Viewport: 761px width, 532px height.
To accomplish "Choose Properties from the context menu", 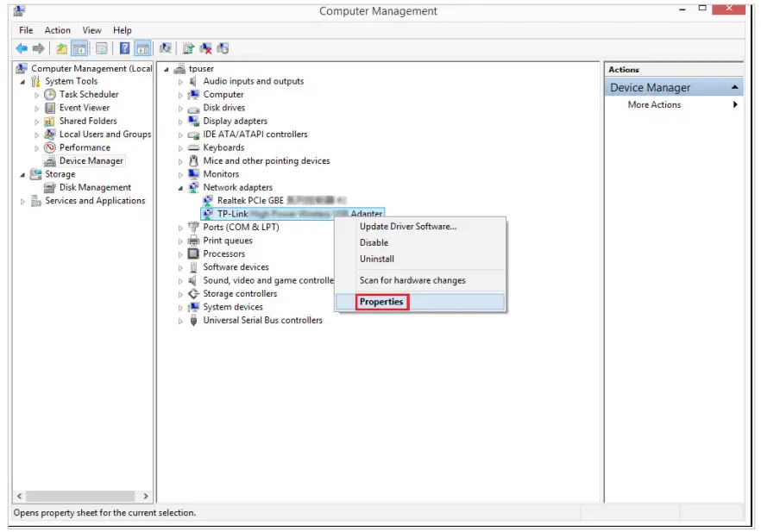I will tap(381, 302).
